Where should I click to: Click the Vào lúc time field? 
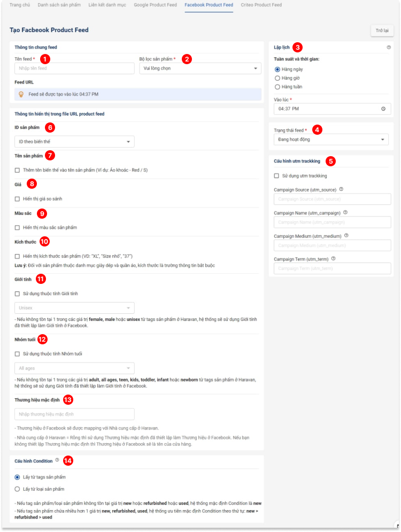pos(332,109)
